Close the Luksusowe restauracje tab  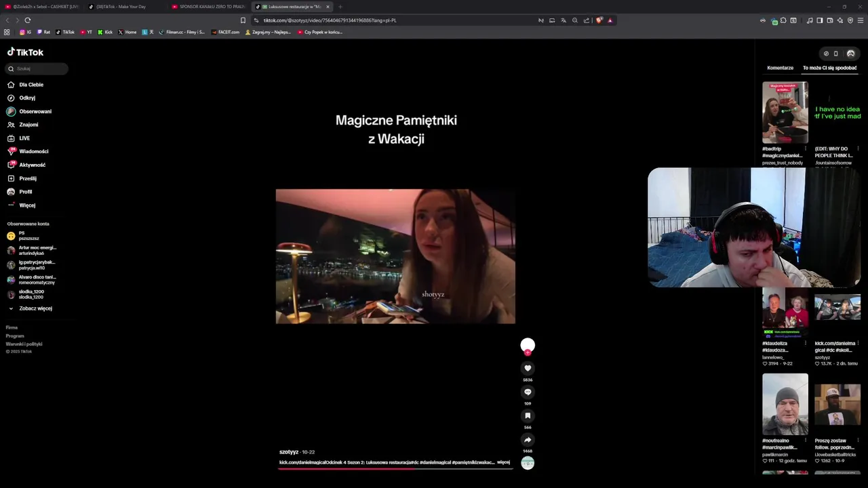(x=328, y=7)
